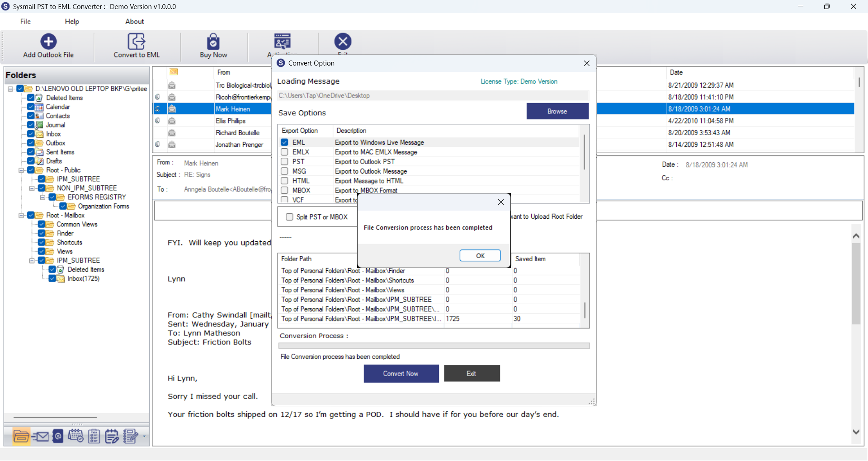This screenshot has height=461, width=868.
Task: Open the journal notebook icon in bottom bar
Action: (x=131, y=436)
